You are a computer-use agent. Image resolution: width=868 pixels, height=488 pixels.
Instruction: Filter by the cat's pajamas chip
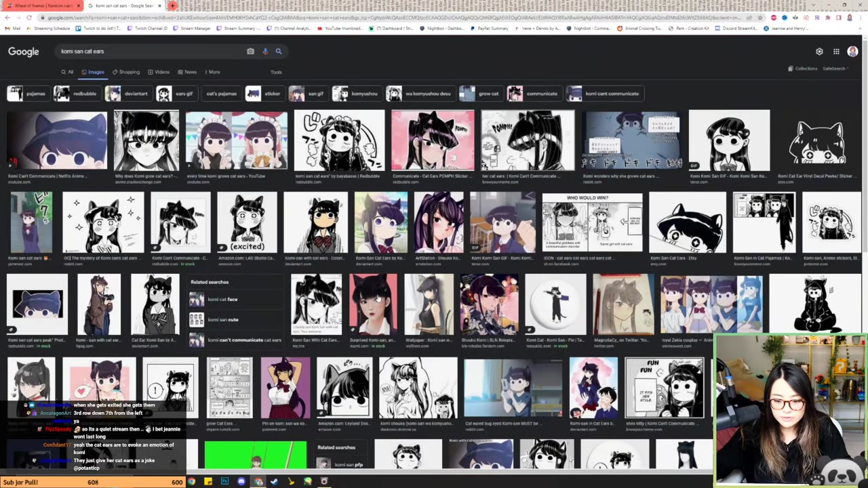[x=221, y=94]
